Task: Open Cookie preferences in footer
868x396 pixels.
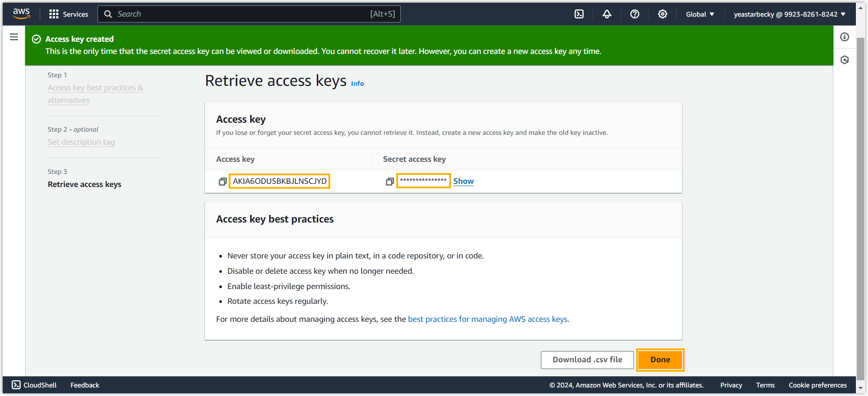Action: [817, 385]
